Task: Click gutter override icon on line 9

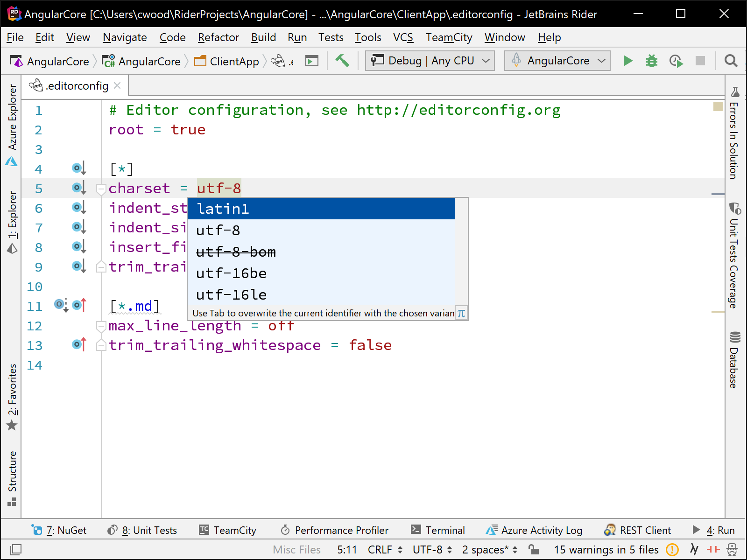Action: [x=79, y=266]
